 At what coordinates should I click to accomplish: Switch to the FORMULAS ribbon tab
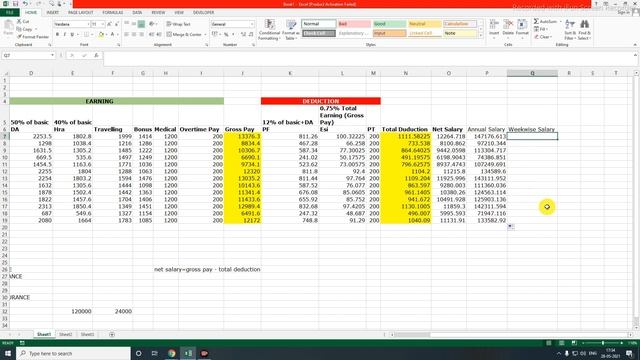113,13
